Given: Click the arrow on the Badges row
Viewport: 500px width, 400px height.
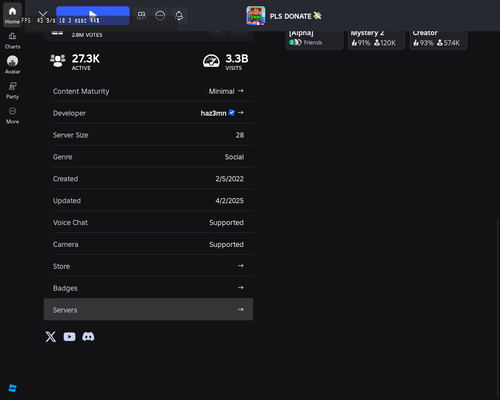Looking at the screenshot, I should [x=241, y=287].
